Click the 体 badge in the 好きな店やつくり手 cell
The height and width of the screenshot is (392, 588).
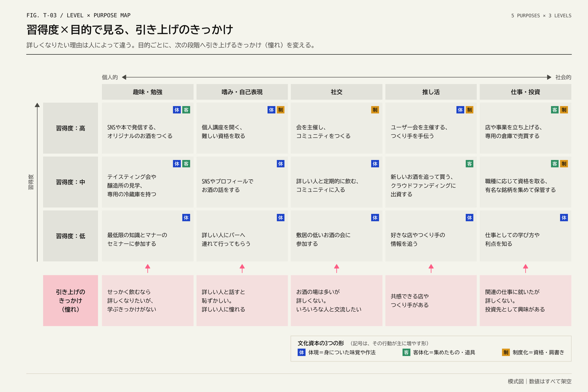pyautogui.click(x=469, y=218)
